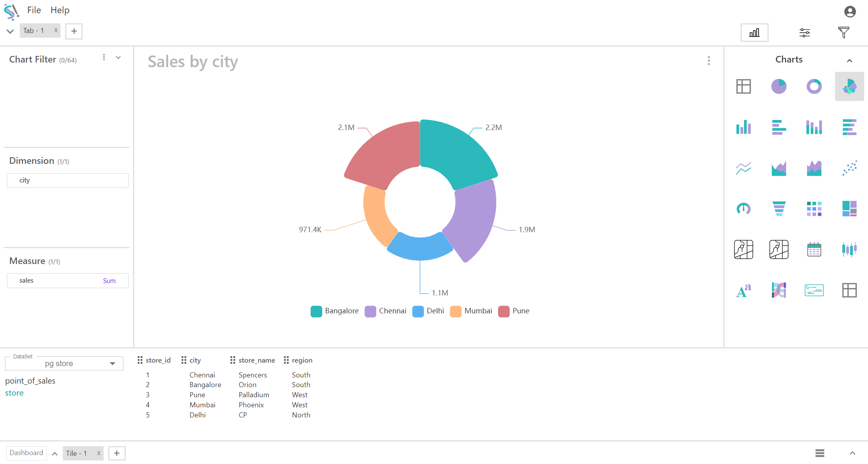Choose the funnel chart type
The height and width of the screenshot is (464, 868).
(778, 209)
